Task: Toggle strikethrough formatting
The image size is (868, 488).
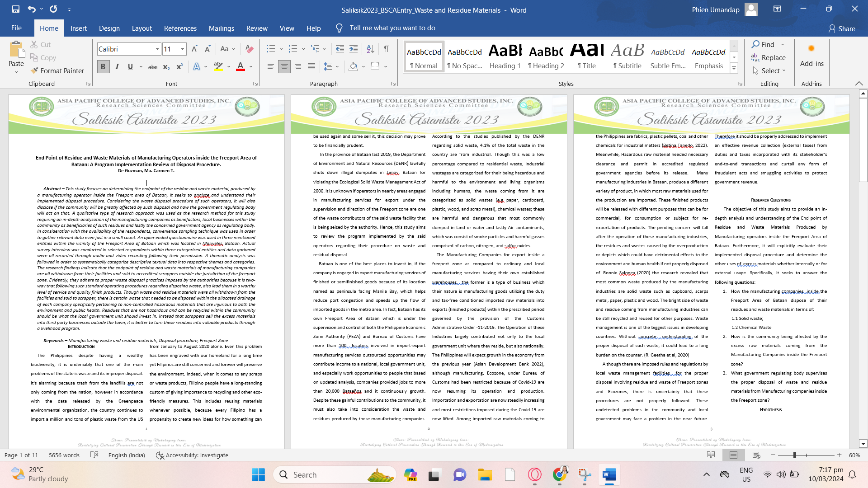Action: pos(153,67)
